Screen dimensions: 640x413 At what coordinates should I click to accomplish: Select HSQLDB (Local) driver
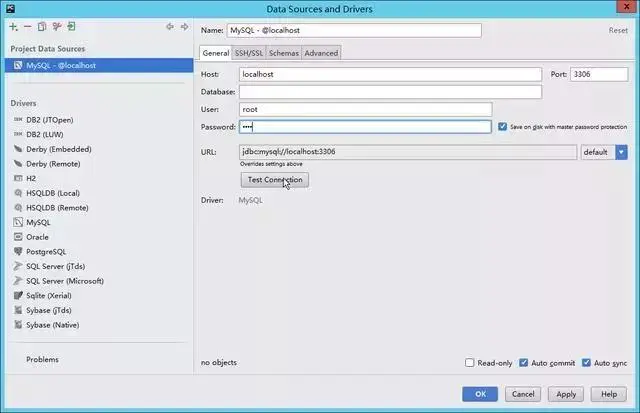(53, 193)
